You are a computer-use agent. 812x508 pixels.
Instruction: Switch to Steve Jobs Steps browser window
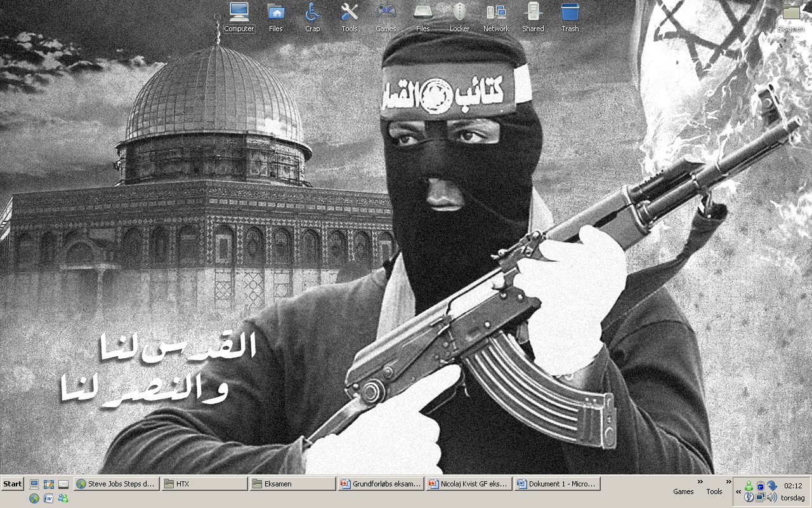pos(117,484)
